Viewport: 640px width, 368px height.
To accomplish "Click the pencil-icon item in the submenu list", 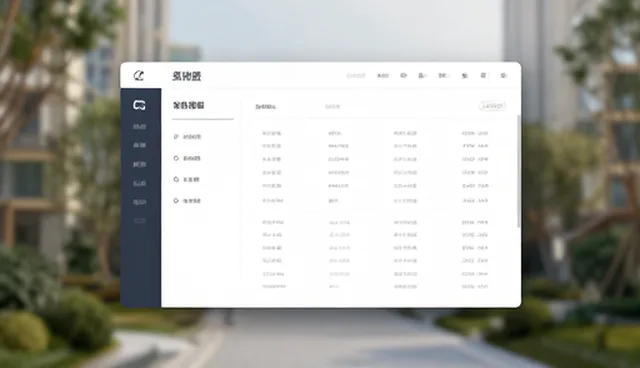I will 187,137.
